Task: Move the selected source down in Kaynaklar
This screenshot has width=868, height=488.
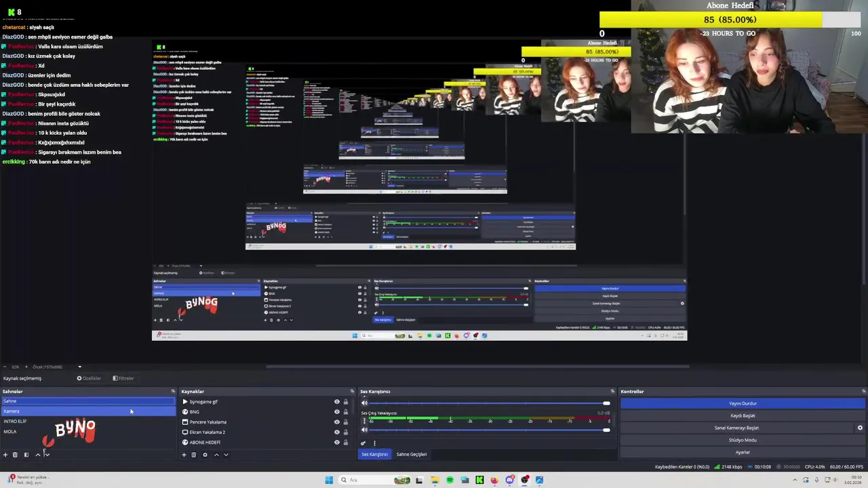Action: point(226,455)
